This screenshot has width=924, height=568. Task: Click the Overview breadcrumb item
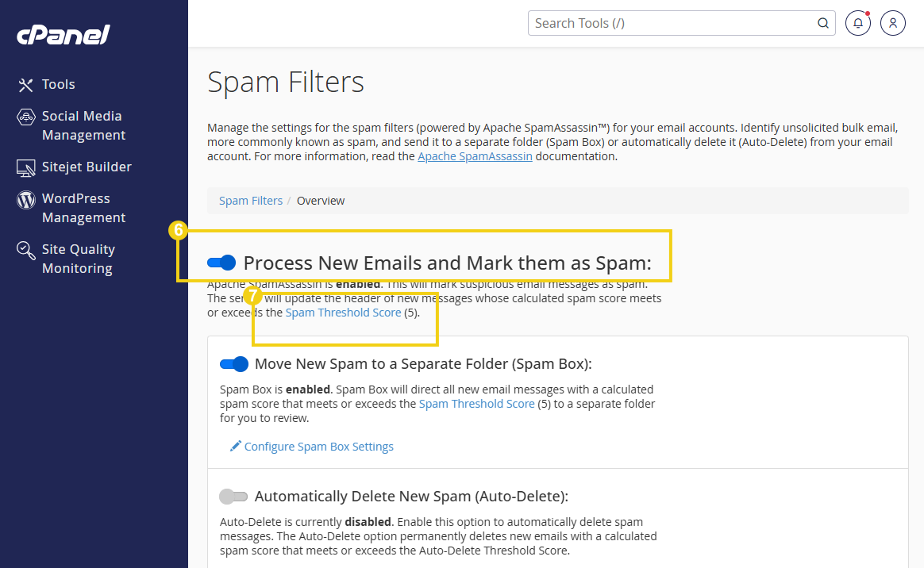point(321,200)
